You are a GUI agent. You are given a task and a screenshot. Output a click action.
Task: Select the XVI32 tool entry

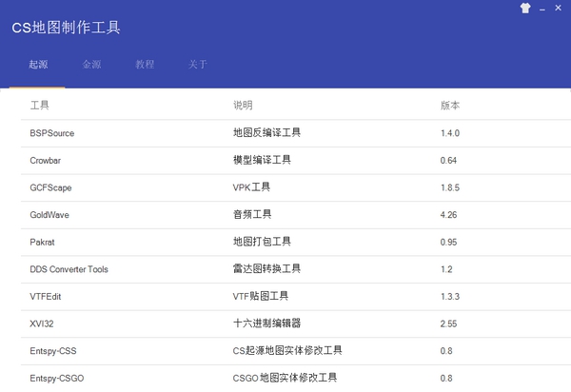(42, 323)
